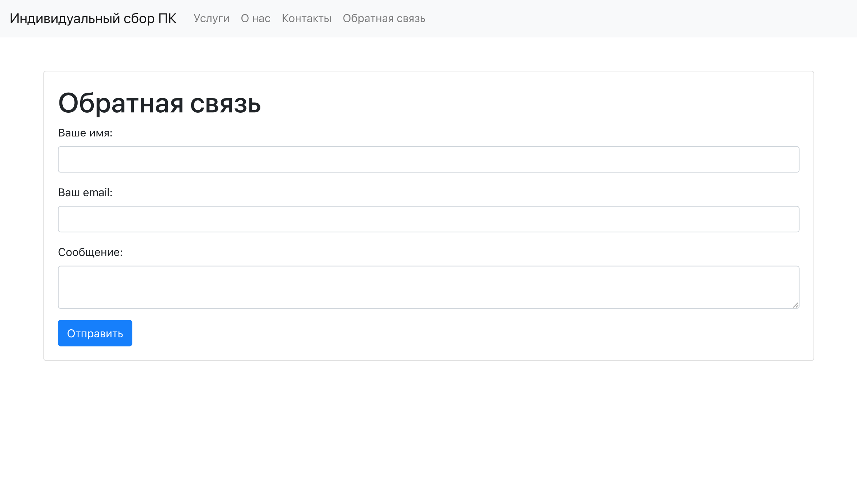Click inside the Ваше имя input field
Screen dimensions: 857x504
pos(428,159)
